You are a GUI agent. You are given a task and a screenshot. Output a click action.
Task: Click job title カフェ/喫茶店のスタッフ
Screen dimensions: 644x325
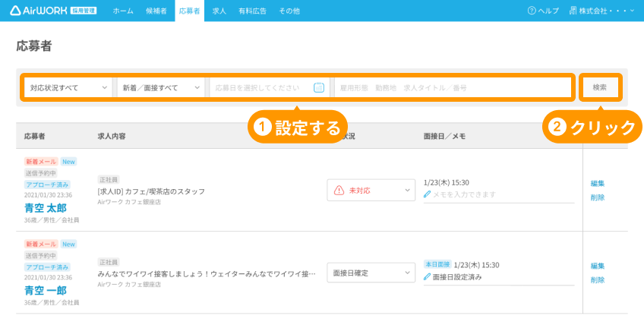click(x=151, y=191)
